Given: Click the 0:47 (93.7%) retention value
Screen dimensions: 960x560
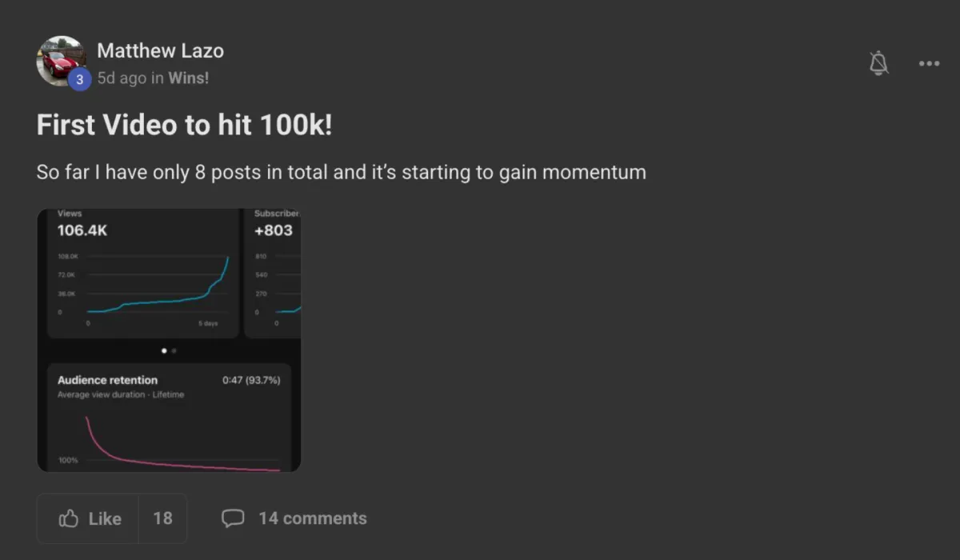Looking at the screenshot, I should [x=250, y=380].
